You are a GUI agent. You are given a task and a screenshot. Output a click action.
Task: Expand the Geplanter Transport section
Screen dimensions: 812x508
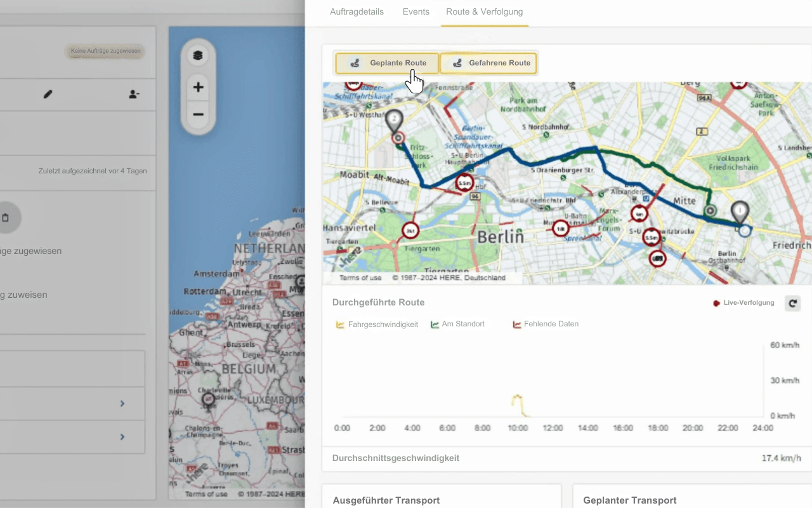coord(629,500)
